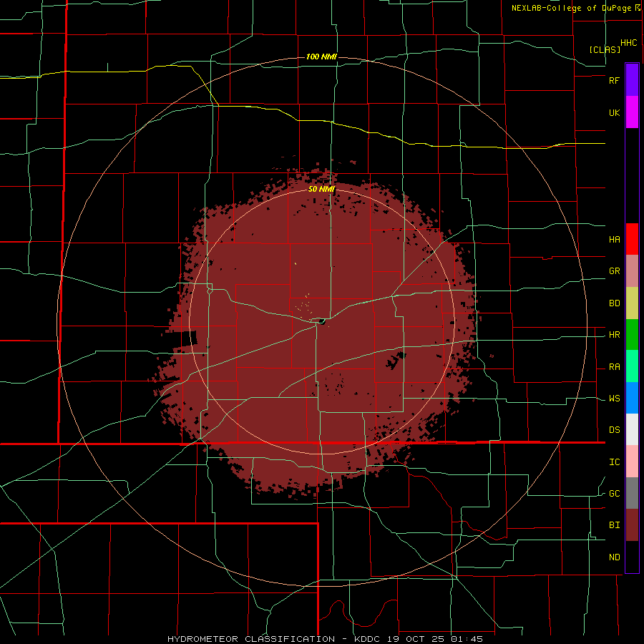This screenshot has width=644, height=644.
Task: Click the 01:45 time stamp
Action: pyautogui.click(x=468, y=639)
